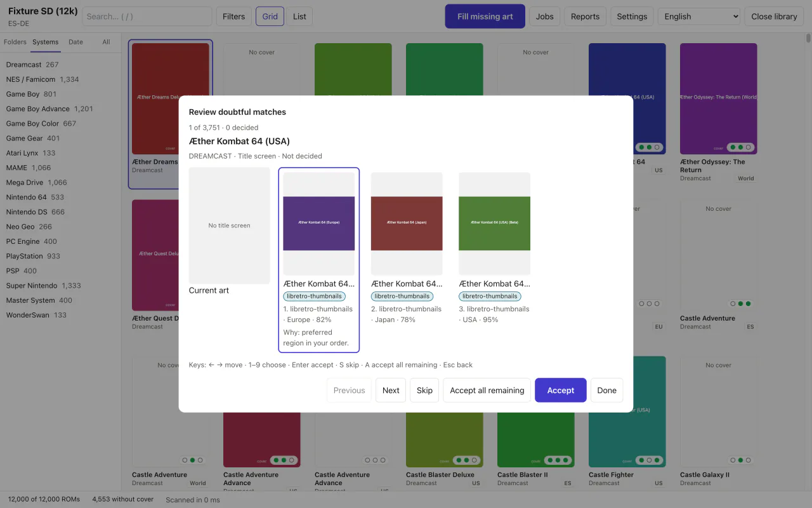Select Neo Geo system
The height and width of the screenshot is (508, 812).
60,227
